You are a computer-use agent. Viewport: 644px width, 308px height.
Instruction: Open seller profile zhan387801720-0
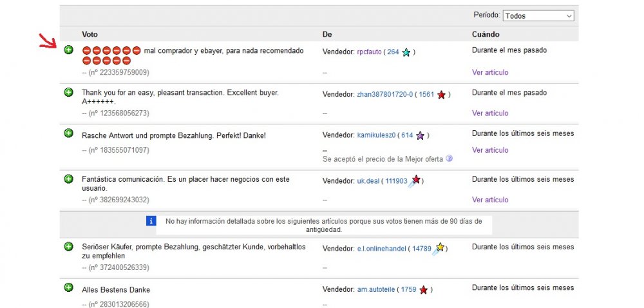pos(385,95)
